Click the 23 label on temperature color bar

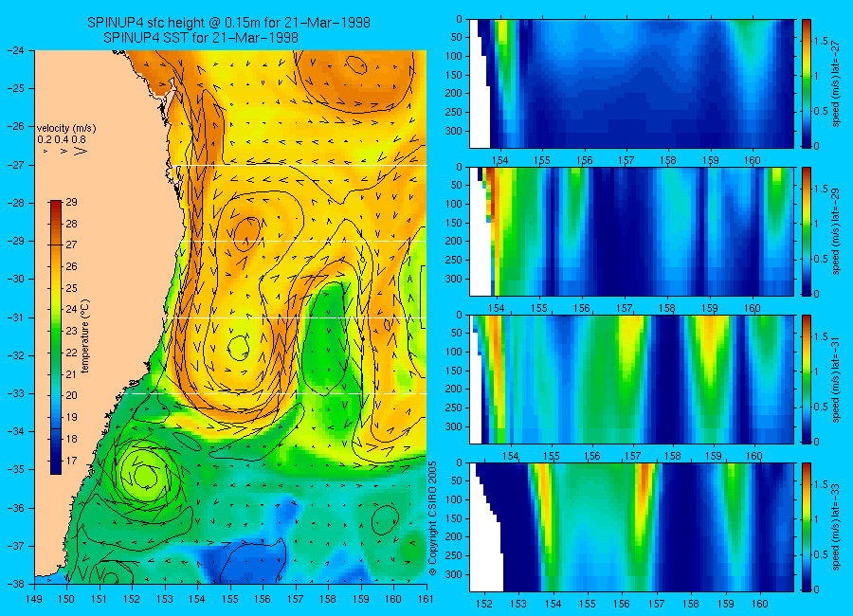click(71, 331)
